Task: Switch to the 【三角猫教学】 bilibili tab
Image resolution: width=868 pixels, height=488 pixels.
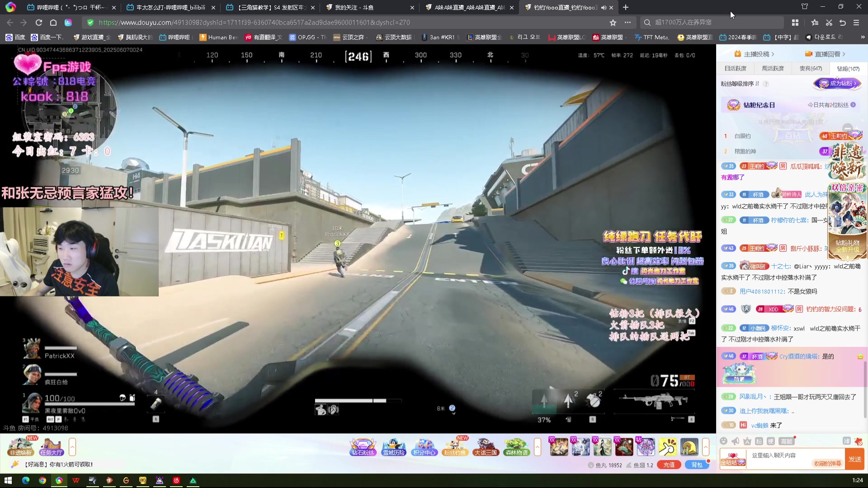Action: pos(270,8)
